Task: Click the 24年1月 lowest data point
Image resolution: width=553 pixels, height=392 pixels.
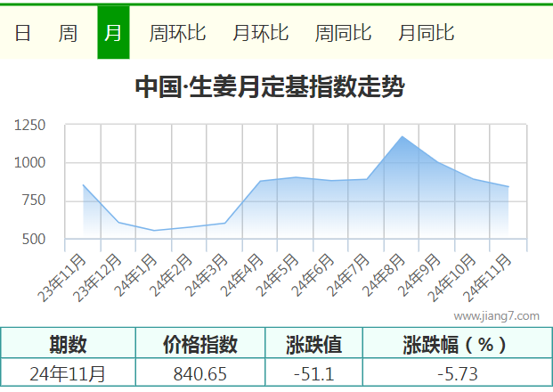Action: (x=154, y=231)
